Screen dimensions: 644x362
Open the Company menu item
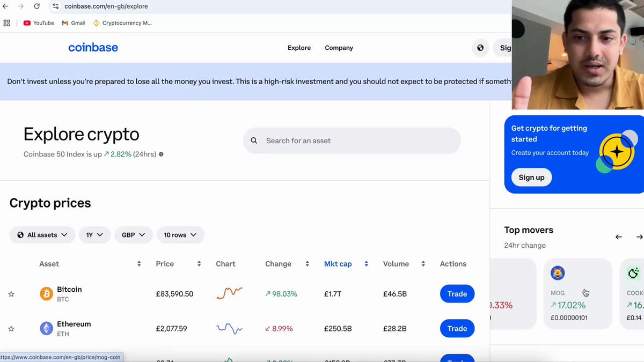pyautogui.click(x=339, y=48)
